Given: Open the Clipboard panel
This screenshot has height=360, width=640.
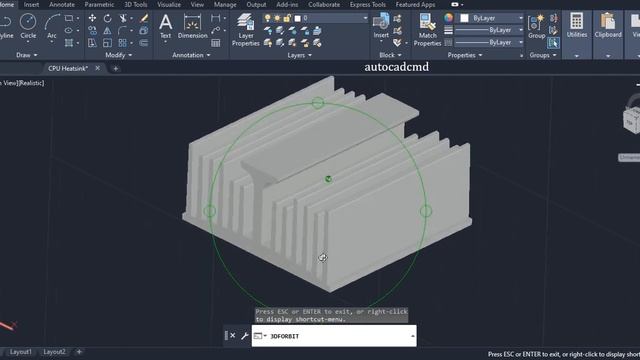Looking at the screenshot, I should [x=608, y=25].
